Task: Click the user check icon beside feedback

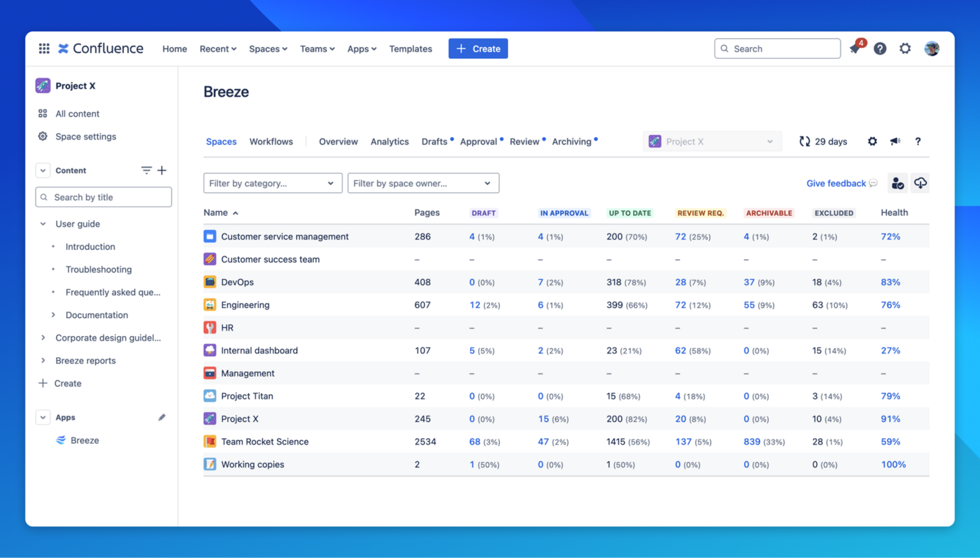Action: [x=897, y=183]
